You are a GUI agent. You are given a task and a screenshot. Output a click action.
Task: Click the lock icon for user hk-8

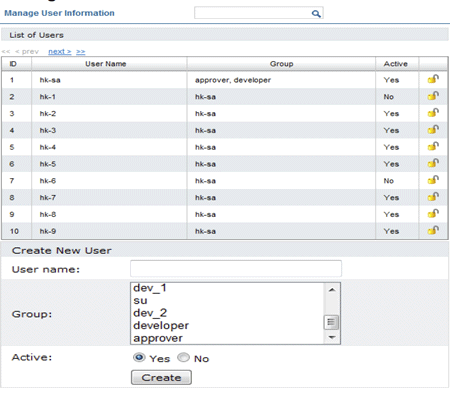point(433,213)
